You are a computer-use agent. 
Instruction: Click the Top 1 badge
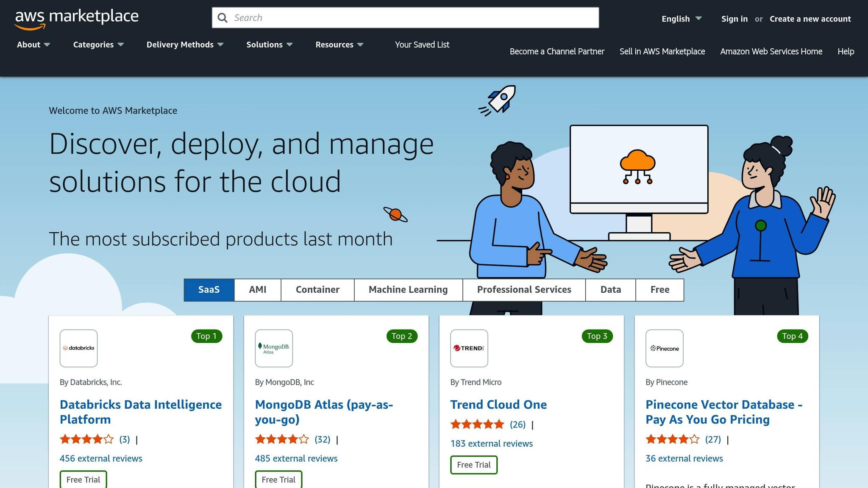tap(206, 336)
